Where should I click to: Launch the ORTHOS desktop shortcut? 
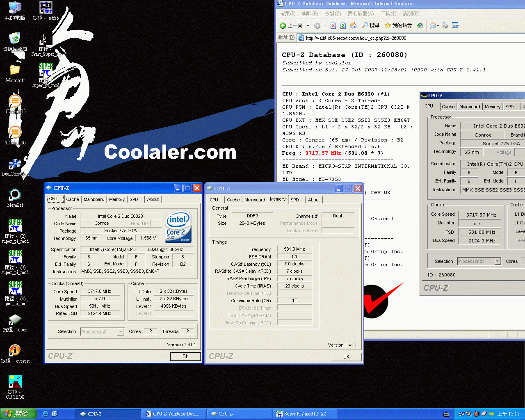pos(15,387)
